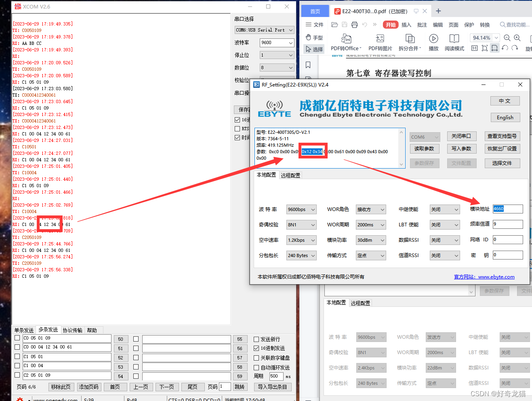Select the hand tool (手型)

point(314,38)
